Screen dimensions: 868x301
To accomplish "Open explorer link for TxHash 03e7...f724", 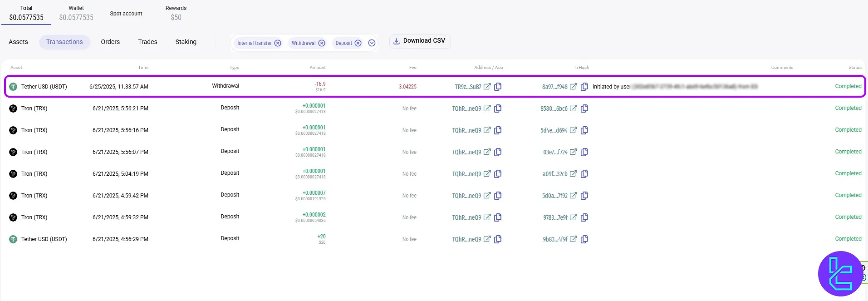I will (x=573, y=152).
